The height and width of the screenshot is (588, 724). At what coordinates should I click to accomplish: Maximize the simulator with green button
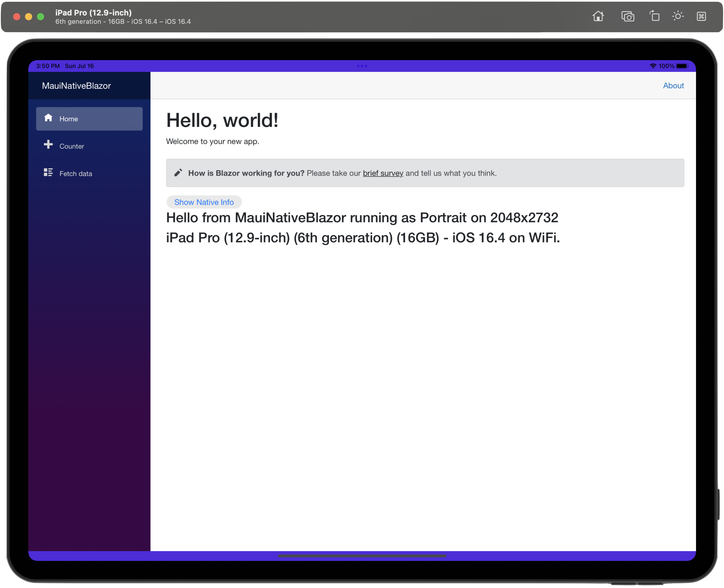(x=40, y=17)
